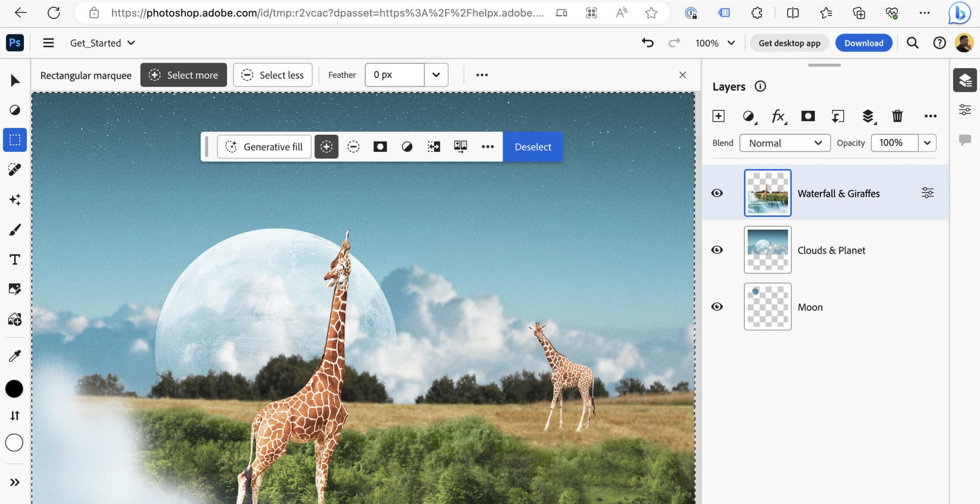Viewport: 980px width, 504px height.
Task: Open the hamburger menu
Action: point(48,43)
